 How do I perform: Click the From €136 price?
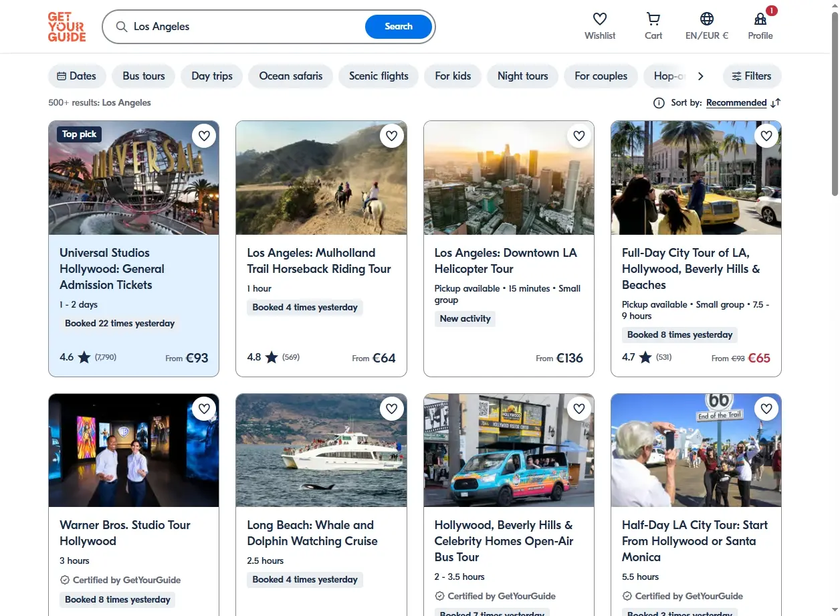560,358
